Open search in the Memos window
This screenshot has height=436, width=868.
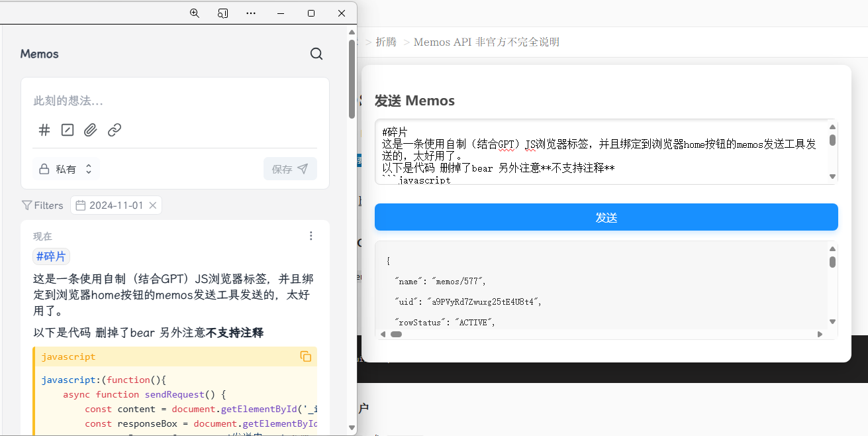click(316, 54)
